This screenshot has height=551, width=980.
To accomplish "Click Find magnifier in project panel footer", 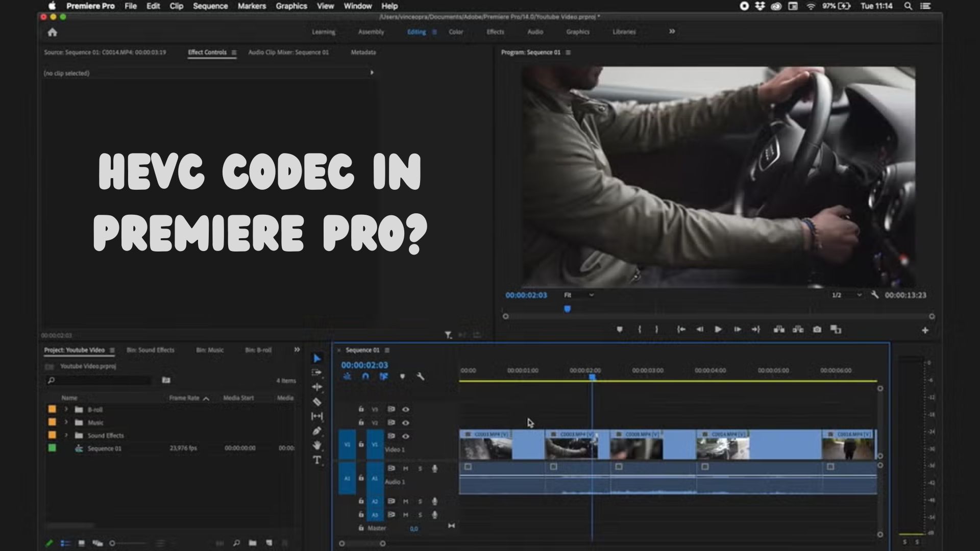I will (x=236, y=543).
